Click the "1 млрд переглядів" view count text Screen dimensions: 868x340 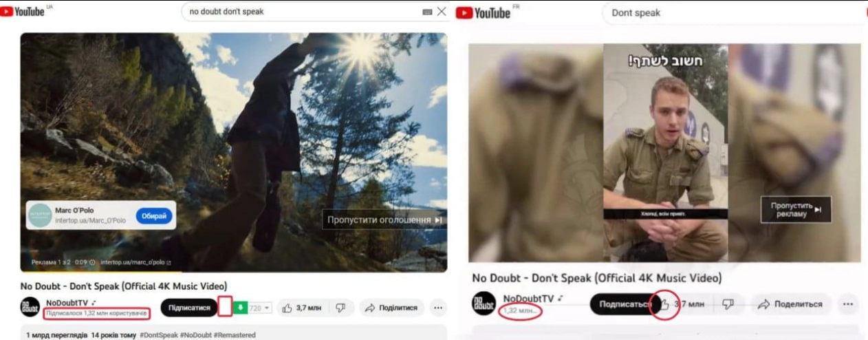click(57, 335)
